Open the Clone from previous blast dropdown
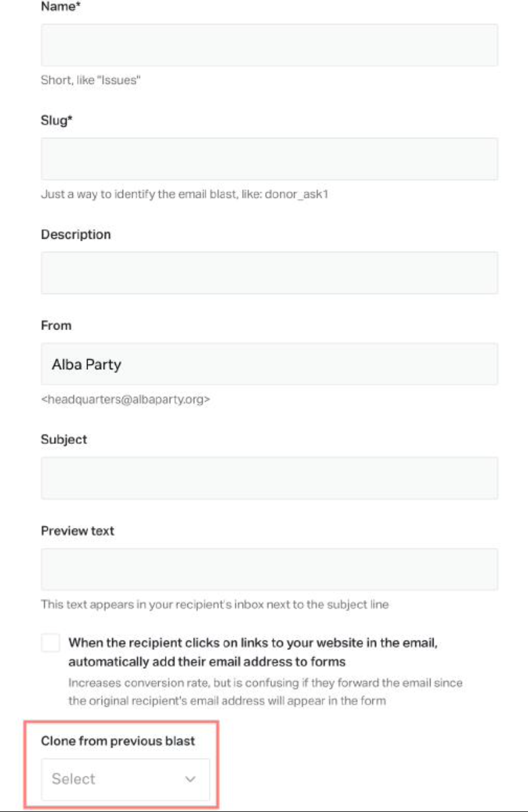 click(x=125, y=779)
